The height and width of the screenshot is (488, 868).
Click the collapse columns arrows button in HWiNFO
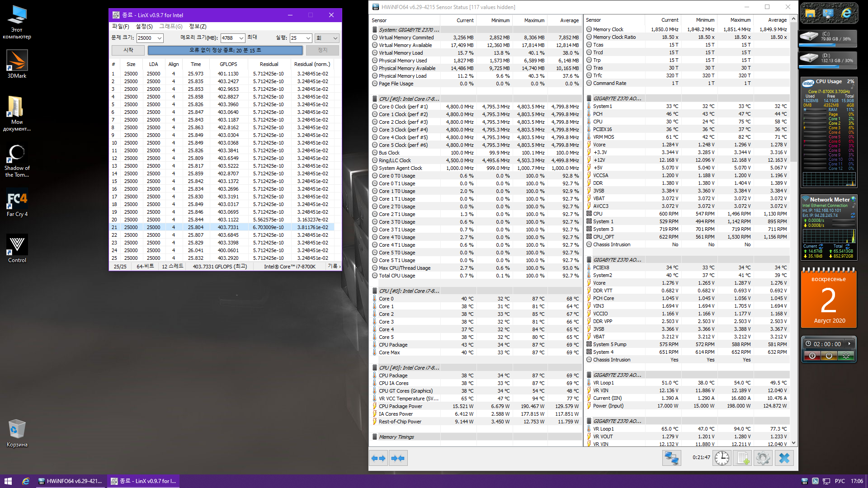point(398,458)
